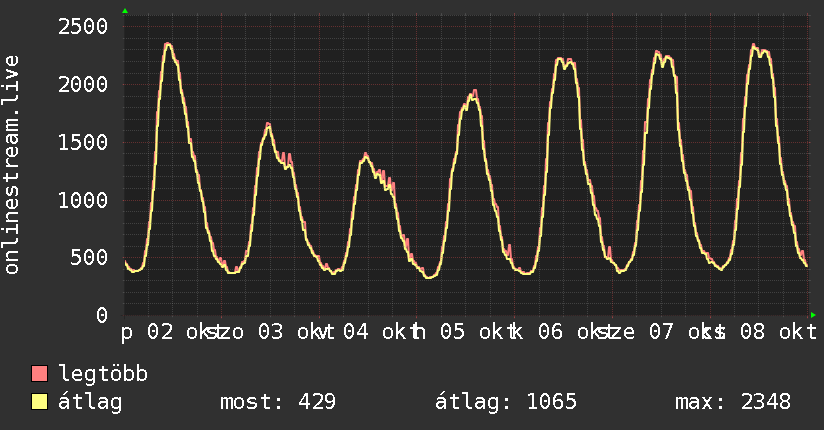Screen dimensions: 824x430
Task: Click the 1500 y-axis label
Action: click(x=83, y=142)
